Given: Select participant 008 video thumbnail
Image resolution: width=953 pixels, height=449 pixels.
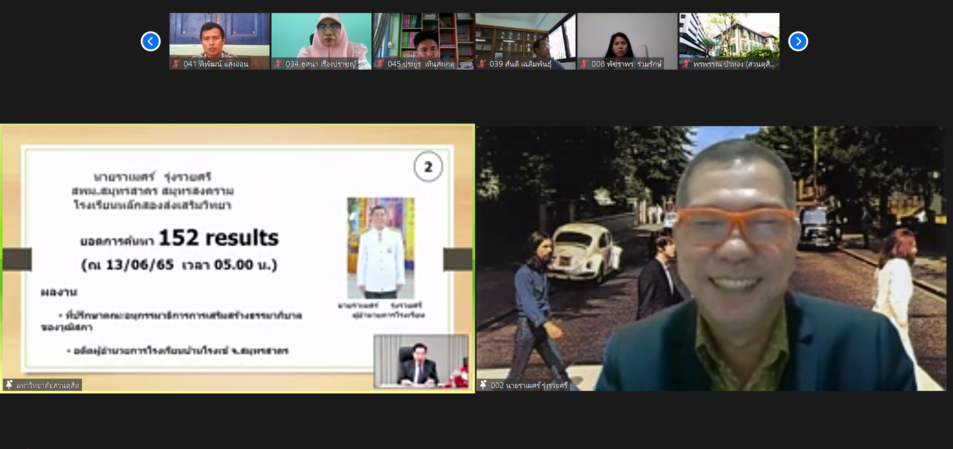Looking at the screenshot, I should [627, 41].
